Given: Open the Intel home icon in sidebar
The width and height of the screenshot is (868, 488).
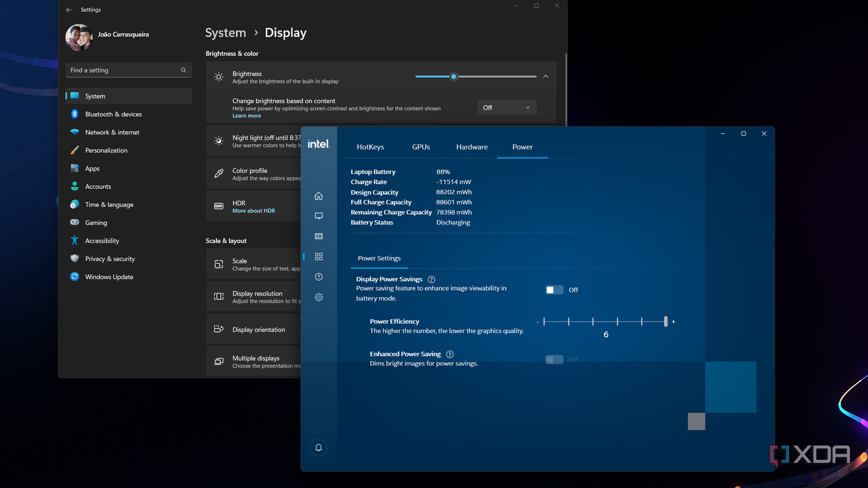Looking at the screenshot, I should tap(318, 196).
